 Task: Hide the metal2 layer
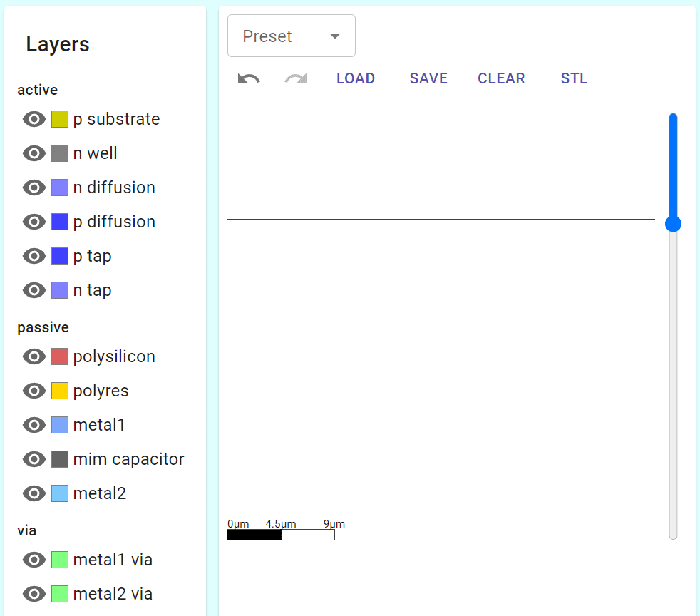click(x=34, y=493)
